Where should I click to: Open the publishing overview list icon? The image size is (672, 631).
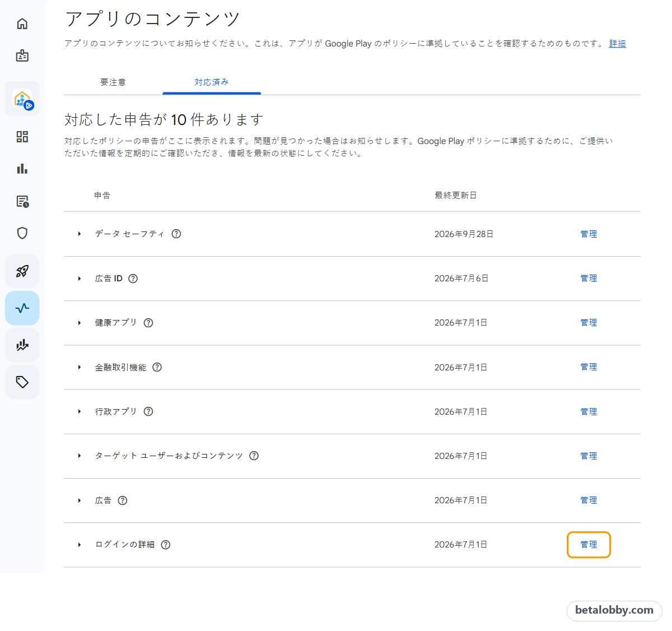22,201
